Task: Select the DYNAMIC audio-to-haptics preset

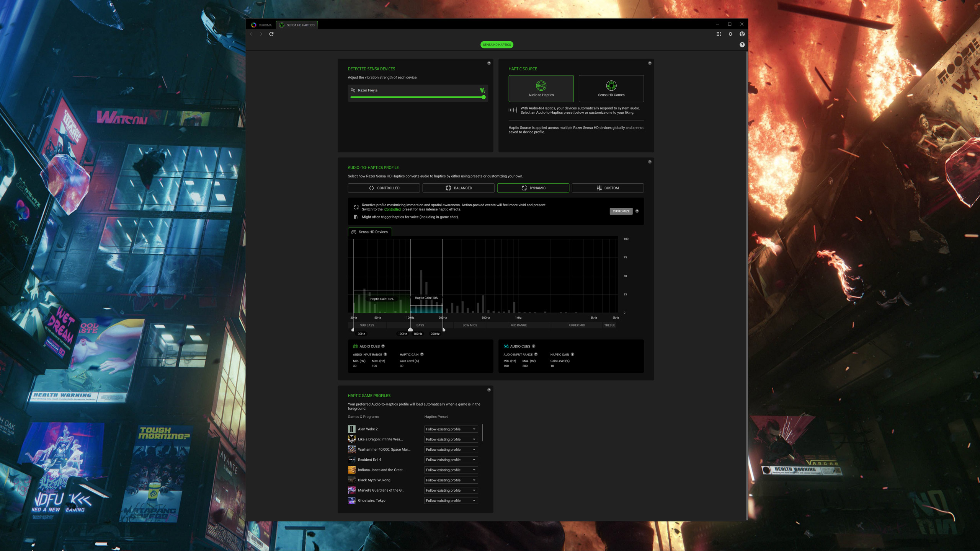Action: pyautogui.click(x=533, y=188)
